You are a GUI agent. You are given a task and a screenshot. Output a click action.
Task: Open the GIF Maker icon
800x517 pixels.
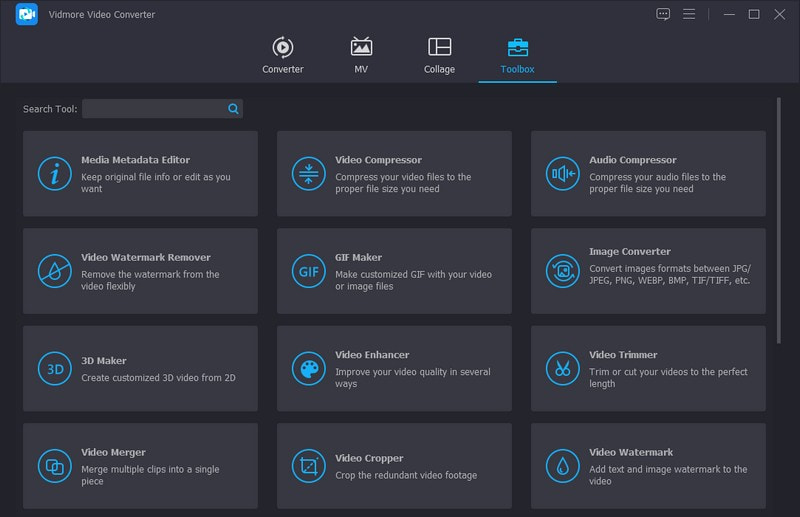point(309,271)
